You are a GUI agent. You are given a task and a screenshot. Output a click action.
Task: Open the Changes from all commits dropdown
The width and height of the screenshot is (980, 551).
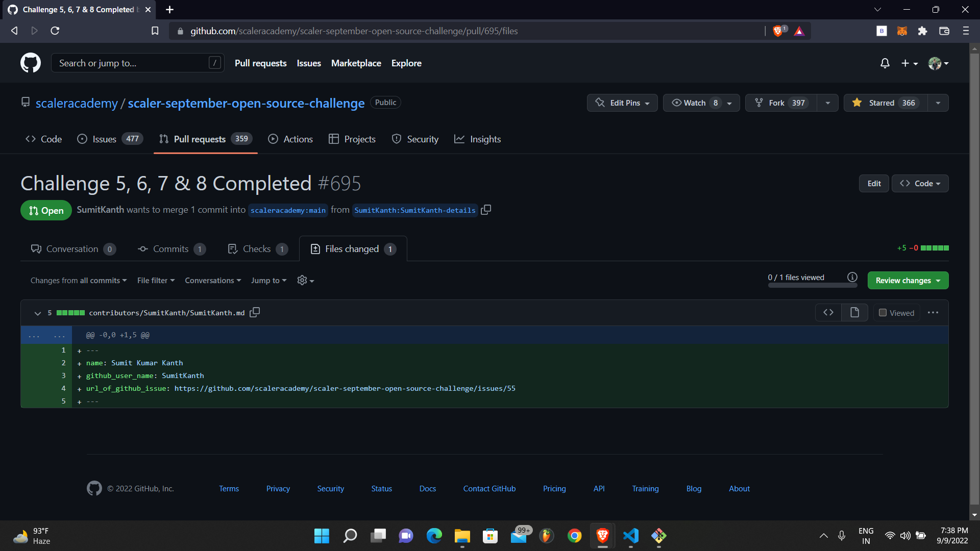(78, 280)
